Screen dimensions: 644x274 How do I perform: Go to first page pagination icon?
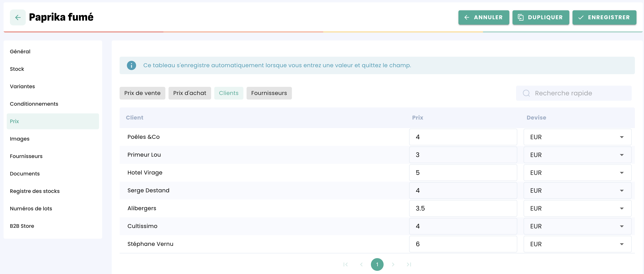coord(346,264)
